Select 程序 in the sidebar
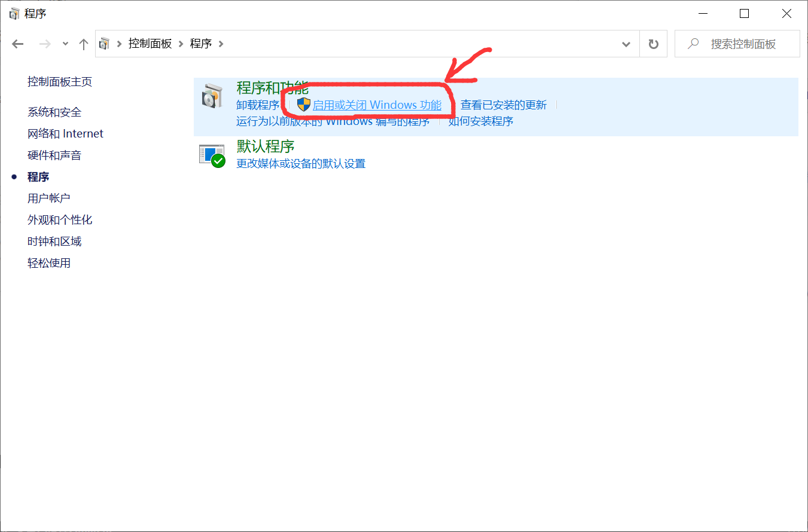Image resolution: width=808 pixels, height=532 pixels. pyautogui.click(x=38, y=177)
